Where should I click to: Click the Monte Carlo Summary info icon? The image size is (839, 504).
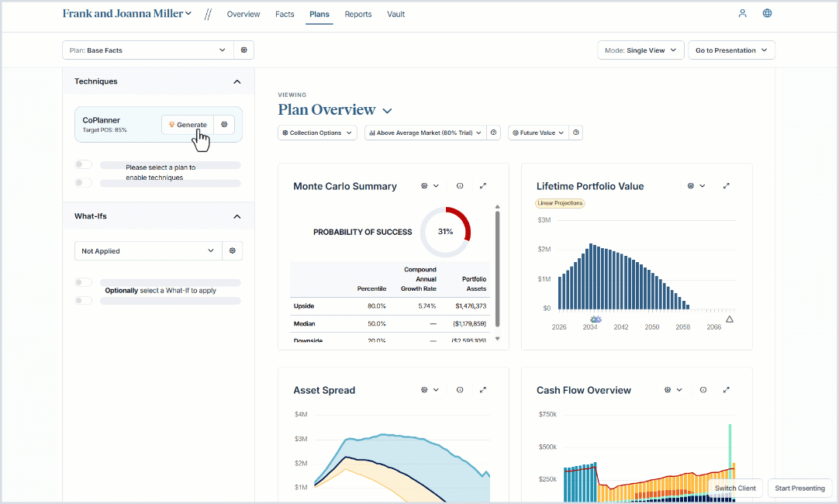coord(460,185)
